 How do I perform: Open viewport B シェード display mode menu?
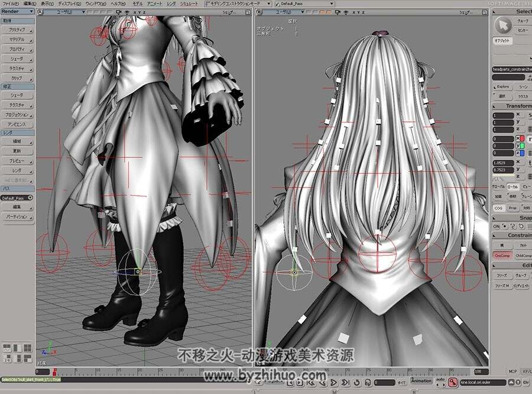466,12
